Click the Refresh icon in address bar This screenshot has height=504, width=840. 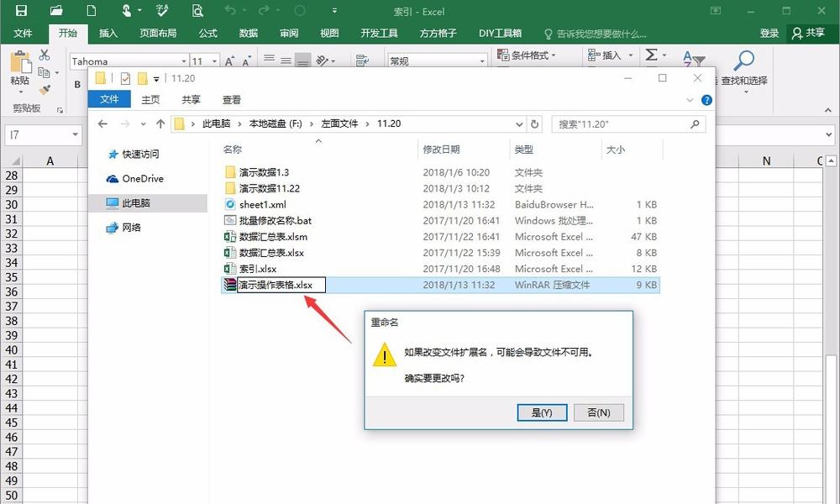point(534,124)
